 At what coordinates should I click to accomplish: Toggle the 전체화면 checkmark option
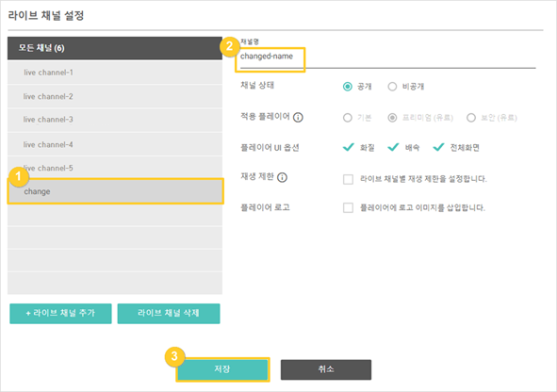[x=438, y=147]
